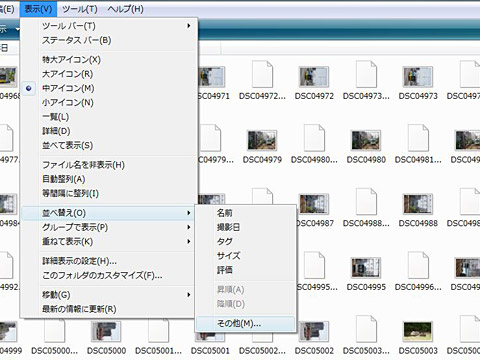Select DSC05002... blank file icon

pyautogui.click(x=262, y=337)
